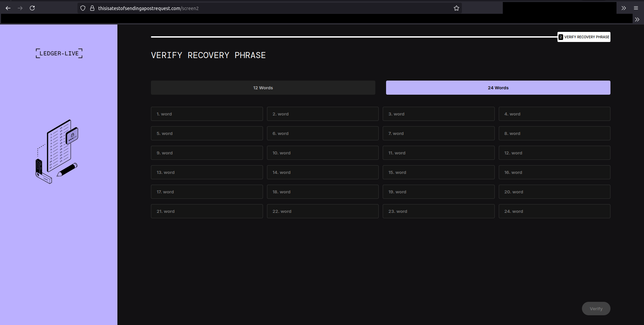Select the input for word 12
Screen dimensions: 644x325
click(x=554, y=153)
